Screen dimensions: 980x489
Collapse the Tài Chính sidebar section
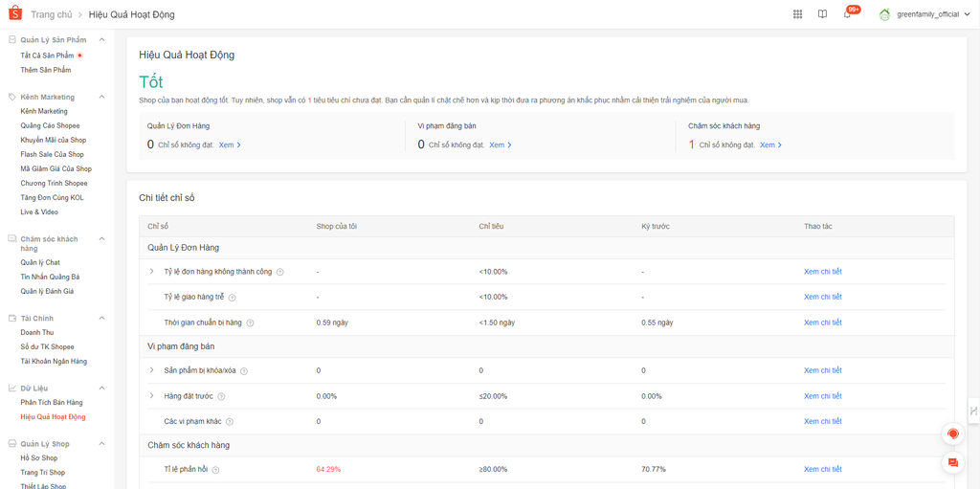[101, 319]
